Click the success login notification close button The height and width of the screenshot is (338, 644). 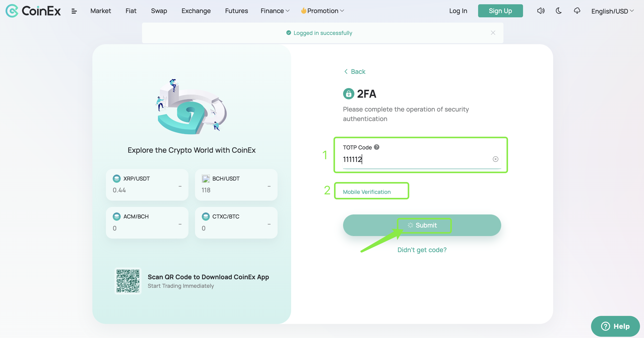[x=493, y=33]
